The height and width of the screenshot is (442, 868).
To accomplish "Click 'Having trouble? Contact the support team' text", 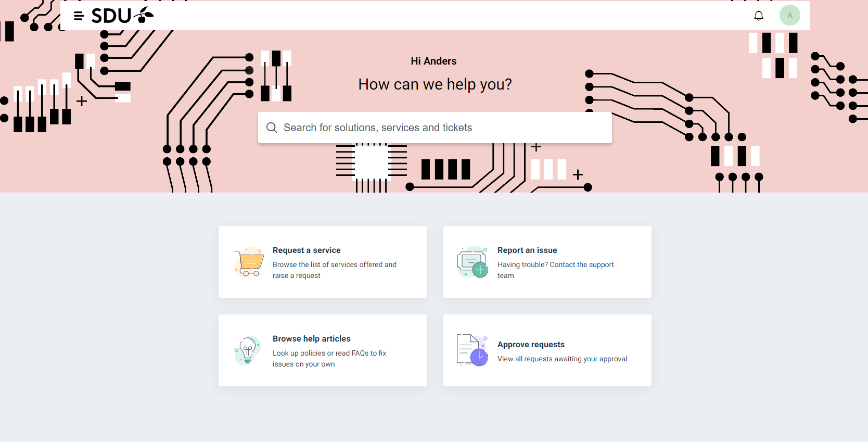I will point(555,270).
